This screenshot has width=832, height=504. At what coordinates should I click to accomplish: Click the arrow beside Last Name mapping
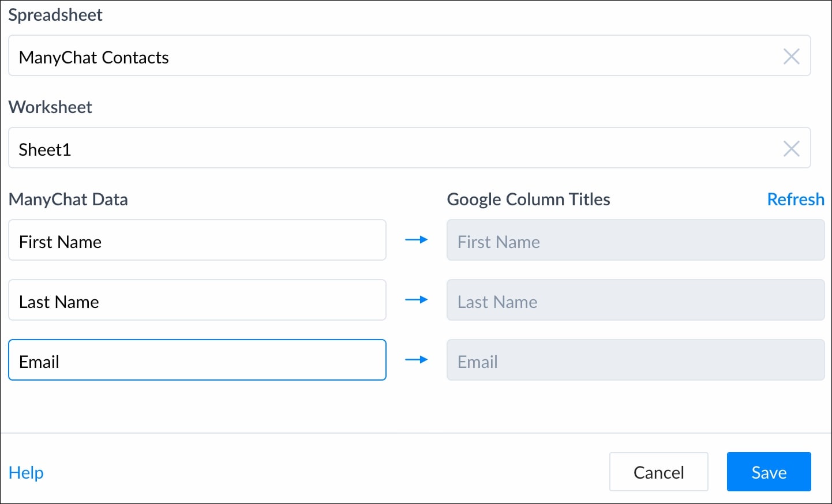pyautogui.click(x=416, y=300)
